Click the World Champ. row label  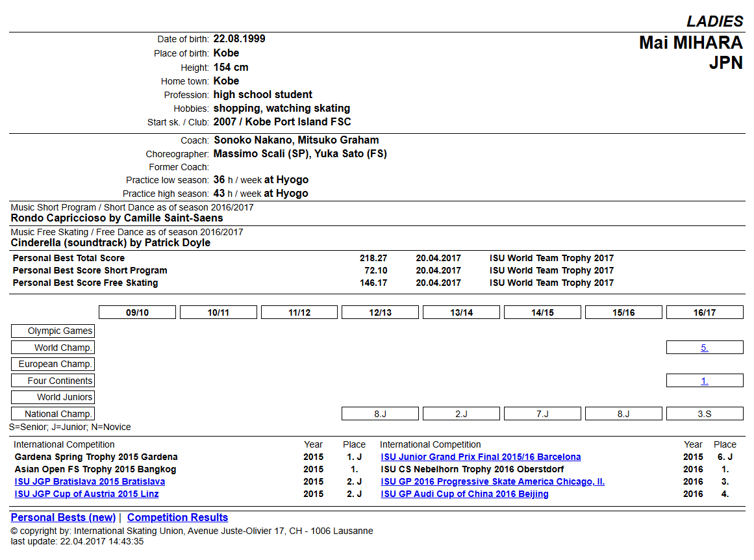pos(53,348)
